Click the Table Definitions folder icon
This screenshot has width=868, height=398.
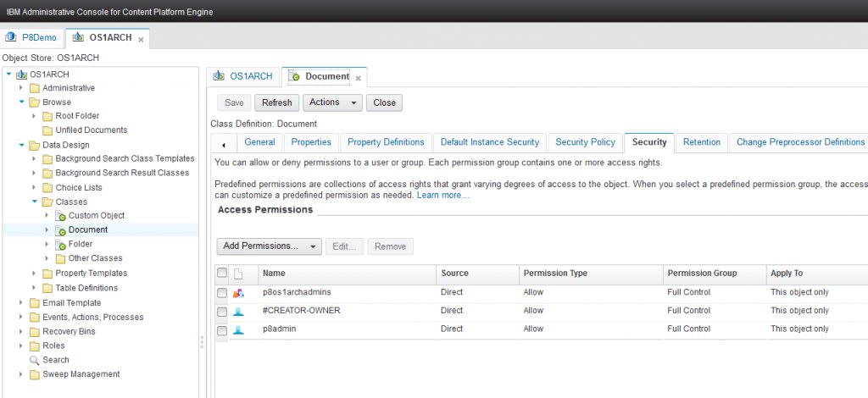pyautogui.click(x=47, y=288)
